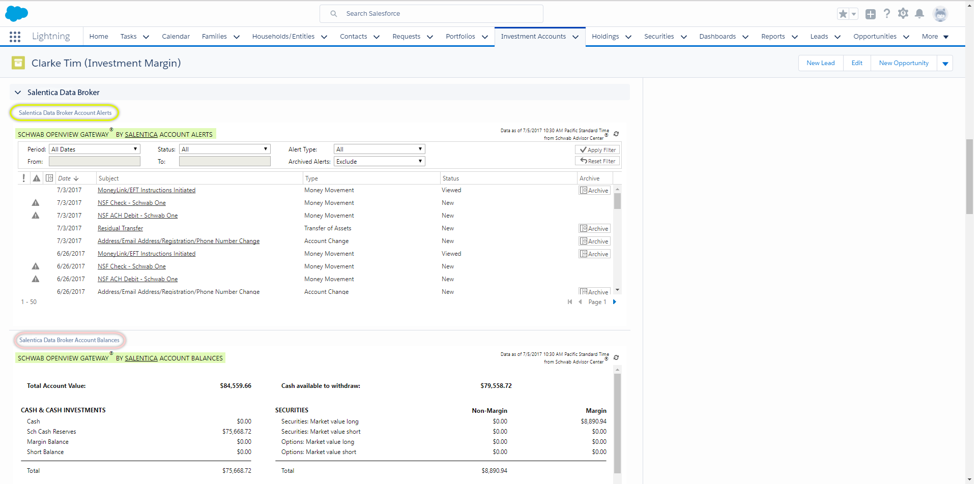This screenshot has height=484, width=980.
Task: Expand the Portfolios tab menu arrow
Action: (485, 37)
